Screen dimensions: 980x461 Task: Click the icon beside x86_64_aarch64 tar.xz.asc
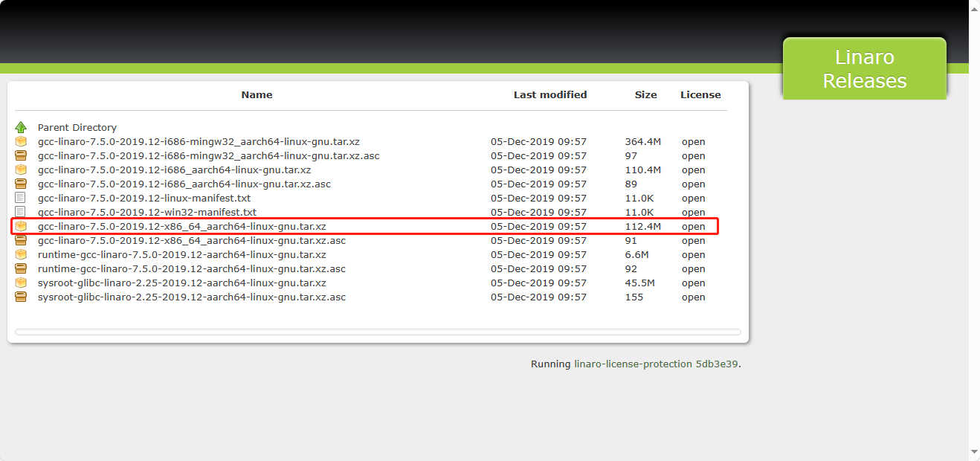[21, 240]
